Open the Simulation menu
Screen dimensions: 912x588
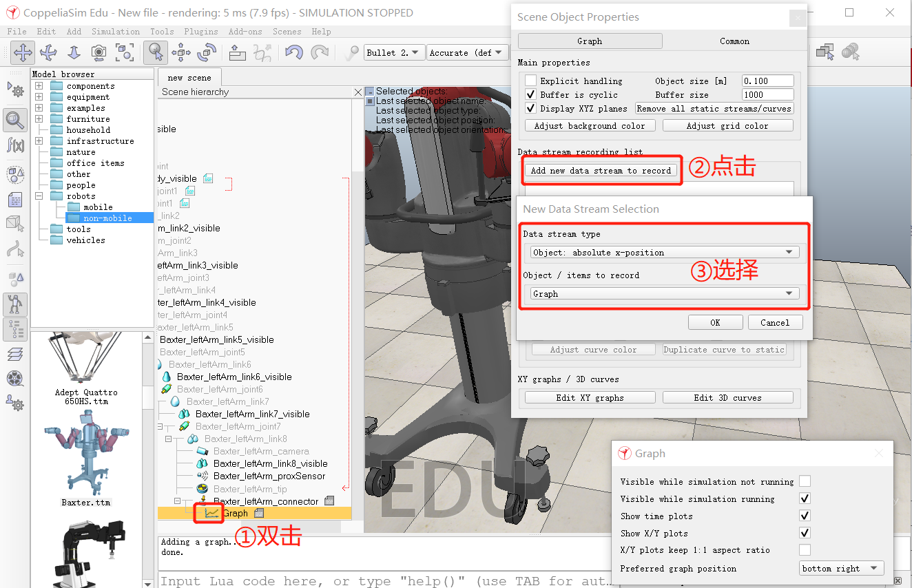115,31
